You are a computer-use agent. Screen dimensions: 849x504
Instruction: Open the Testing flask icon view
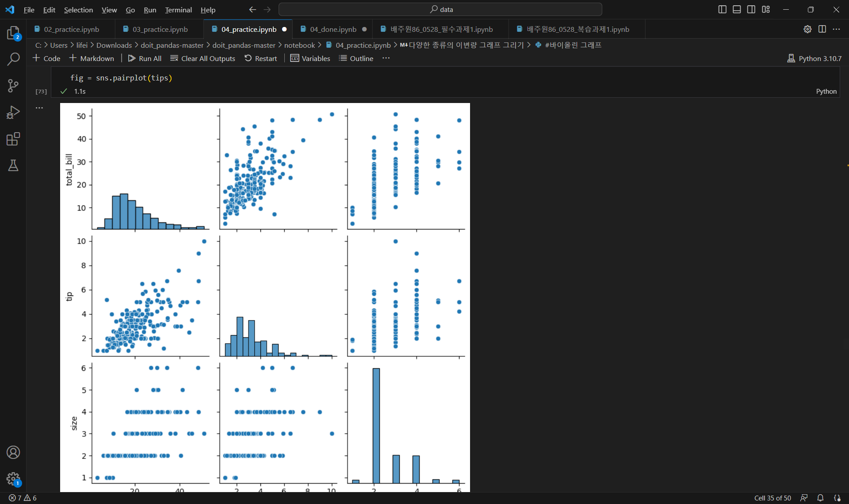tap(13, 165)
